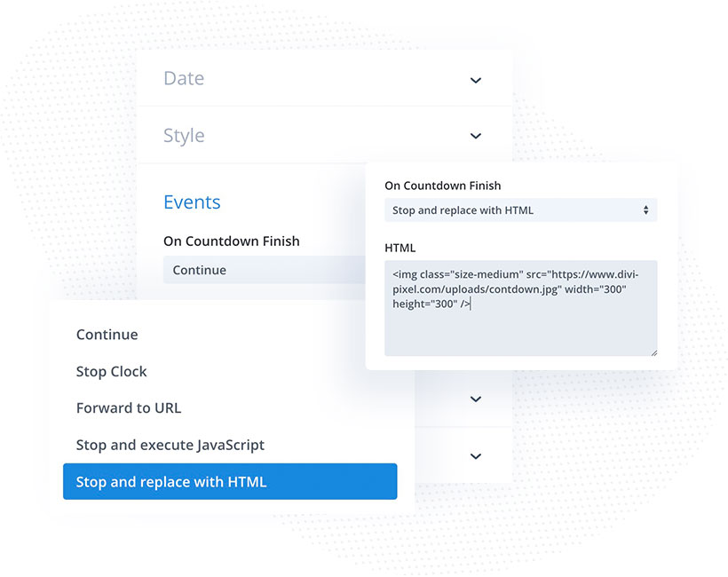Open the Stop and replace with HTML select box
The width and height of the screenshot is (728, 577).
520,210
